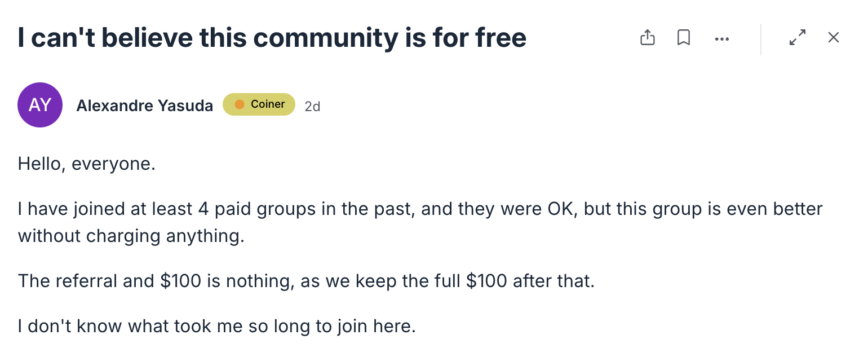Click the word "OK" in the post body
This screenshot has width=868, height=361.
[561, 209]
